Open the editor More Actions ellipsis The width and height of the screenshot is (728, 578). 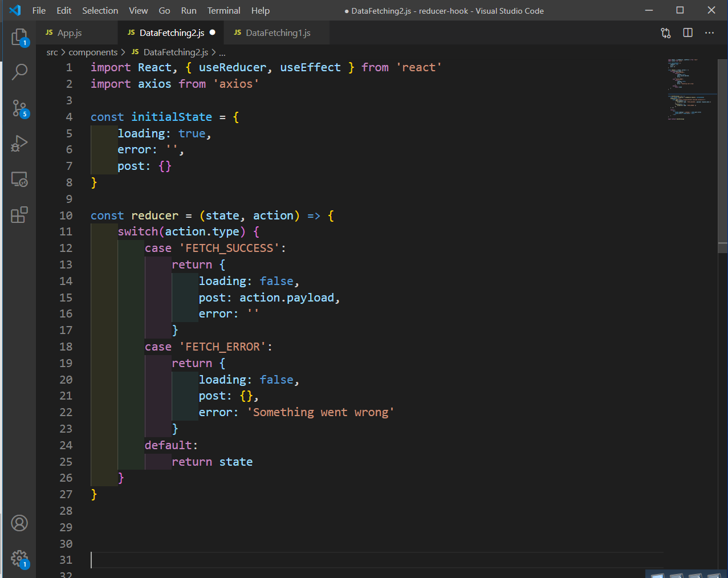[709, 33]
